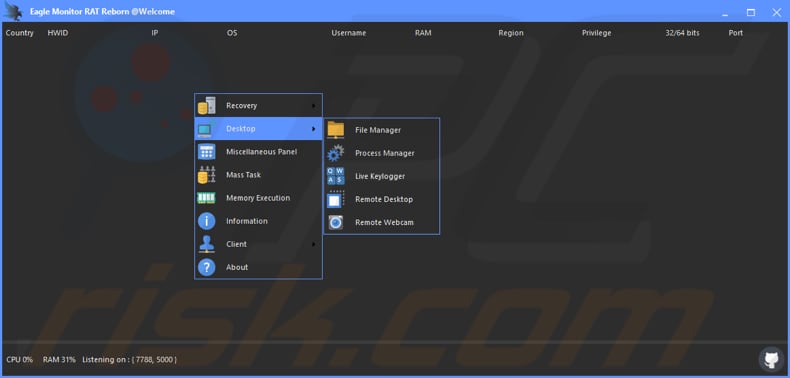Expand the Client submenu arrow
Screen dimensions: 790x378
click(x=313, y=244)
